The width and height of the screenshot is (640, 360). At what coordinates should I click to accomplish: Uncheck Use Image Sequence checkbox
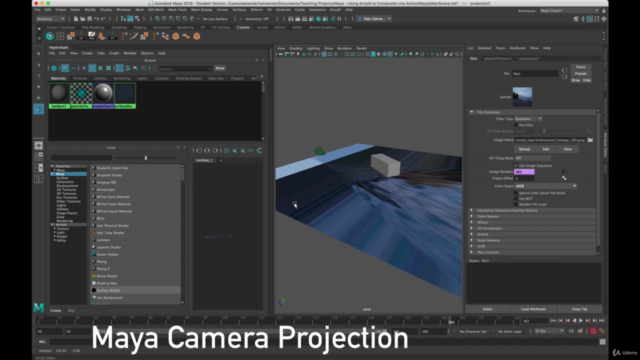click(516, 166)
